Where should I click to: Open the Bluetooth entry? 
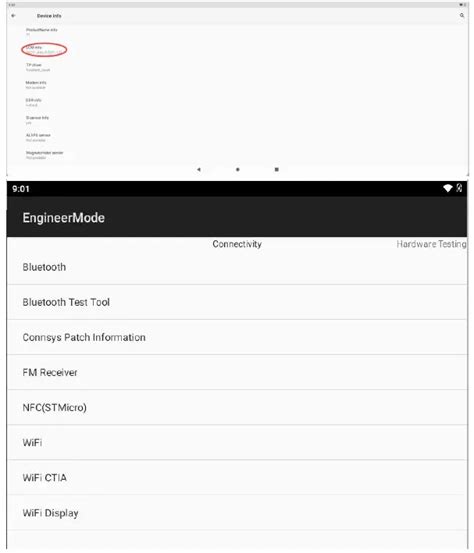237,267
